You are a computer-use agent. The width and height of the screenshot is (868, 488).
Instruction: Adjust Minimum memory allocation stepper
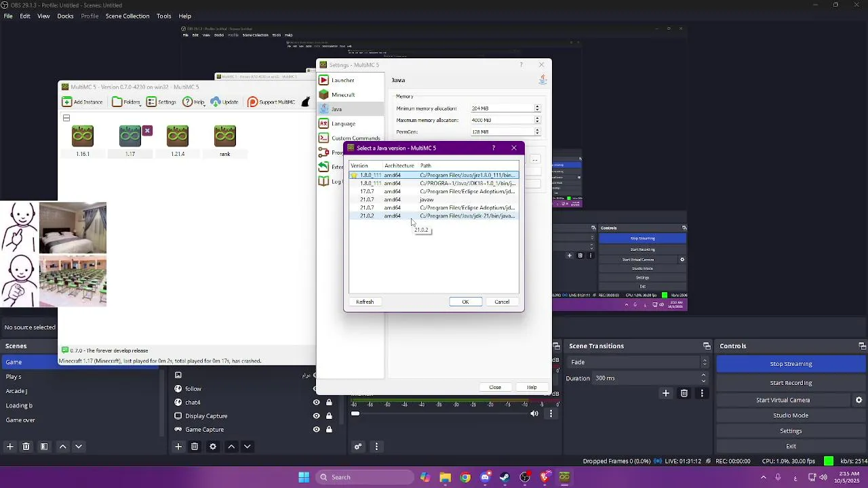coord(537,108)
